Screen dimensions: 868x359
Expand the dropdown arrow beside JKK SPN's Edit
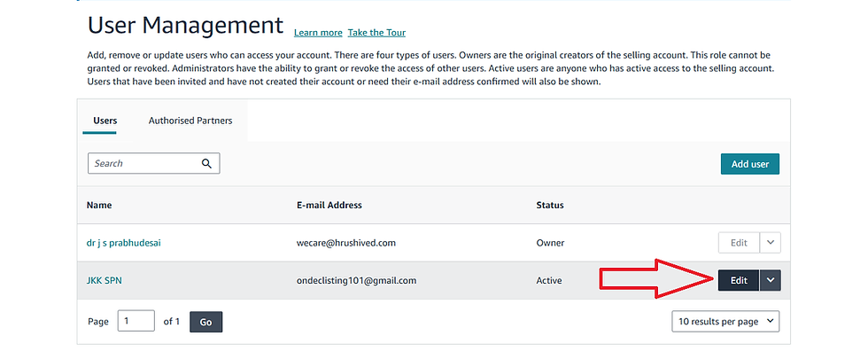[770, 280]
